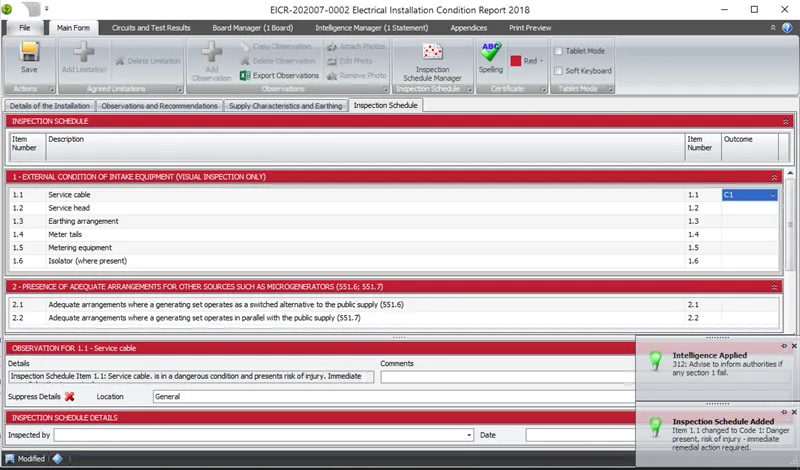
Task: Select Supply Characteristics and Earthing sub-tab
Action: 285,106
